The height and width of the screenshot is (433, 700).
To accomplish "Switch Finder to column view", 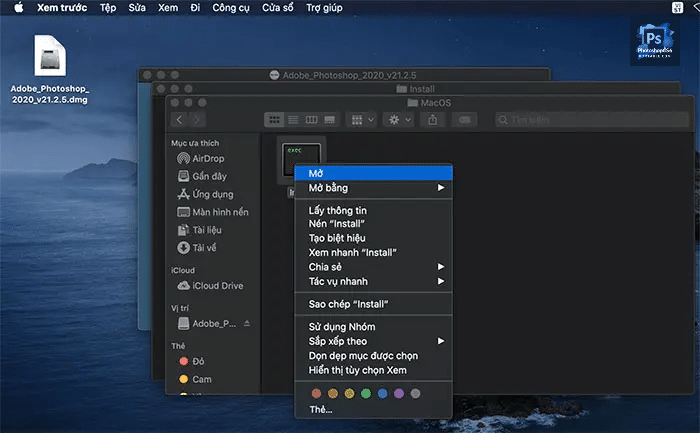I will (x=311, y=119).
